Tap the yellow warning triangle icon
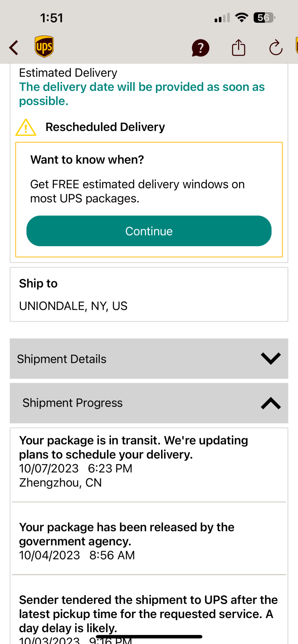 tap(26, 127)
